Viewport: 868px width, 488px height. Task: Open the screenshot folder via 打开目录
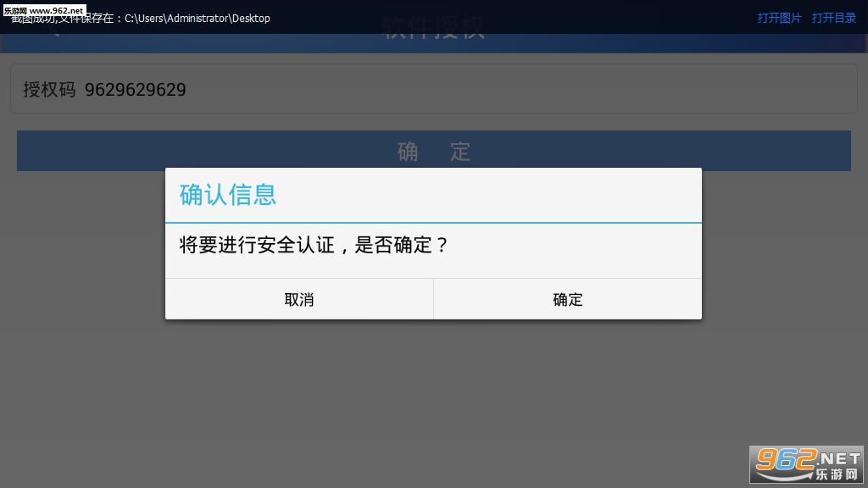click(834, 18)
